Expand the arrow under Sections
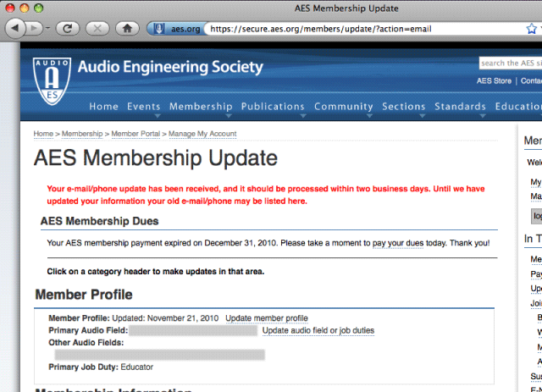Image resolution: width=542 pixels, height=392 pixels. (x=422, y=116)
